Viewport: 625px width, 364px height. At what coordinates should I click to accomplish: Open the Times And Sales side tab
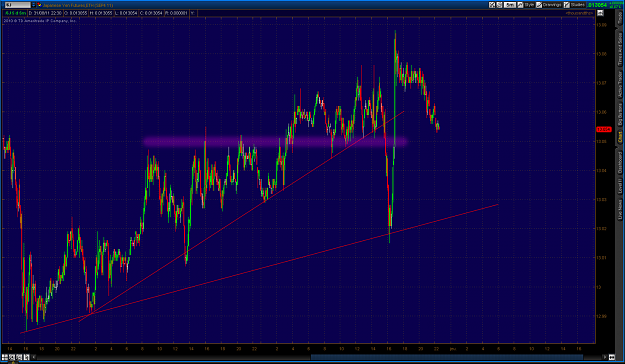point(620,49)
